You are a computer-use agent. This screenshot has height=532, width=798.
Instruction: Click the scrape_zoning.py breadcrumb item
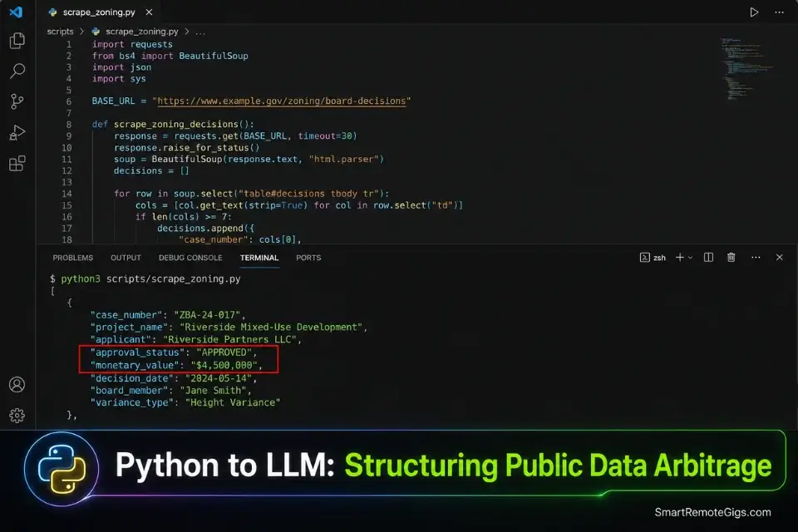135,32
